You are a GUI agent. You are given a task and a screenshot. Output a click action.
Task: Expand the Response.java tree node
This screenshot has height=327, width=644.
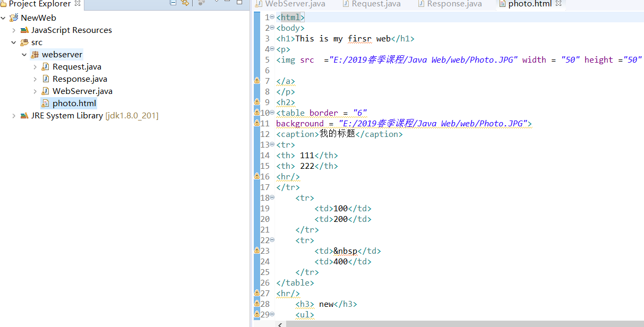coord(35,79)
